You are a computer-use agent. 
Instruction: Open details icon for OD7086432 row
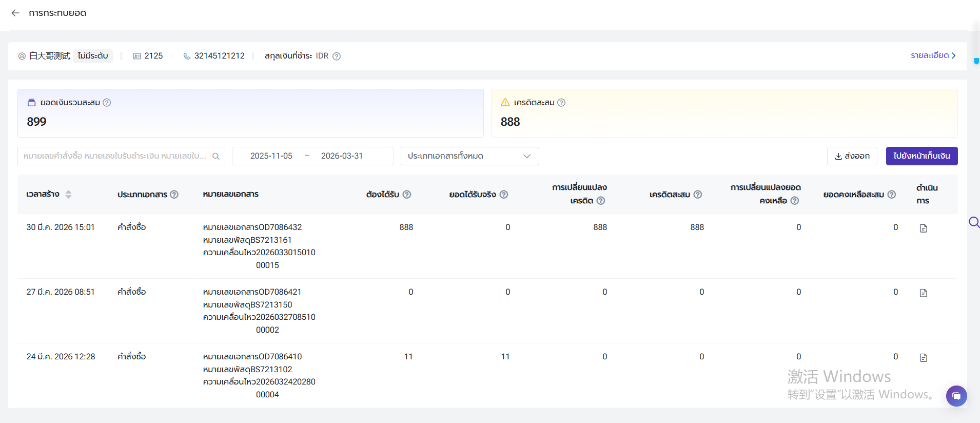[x=923, y=228]
